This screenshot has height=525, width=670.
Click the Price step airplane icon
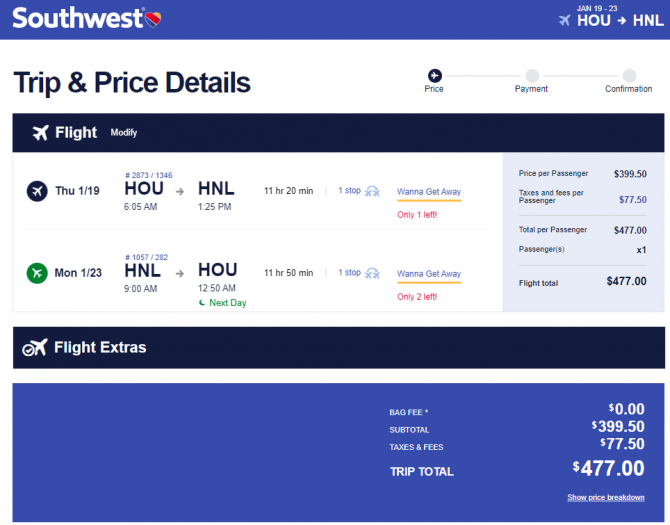435,76
